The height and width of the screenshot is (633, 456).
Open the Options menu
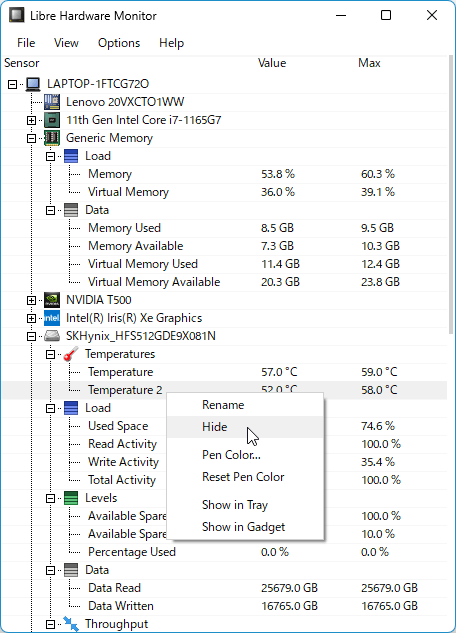(119, 43)
